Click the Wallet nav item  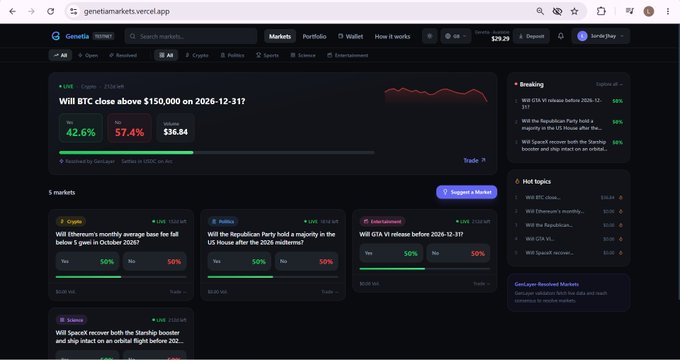click(x=350, y=36)
